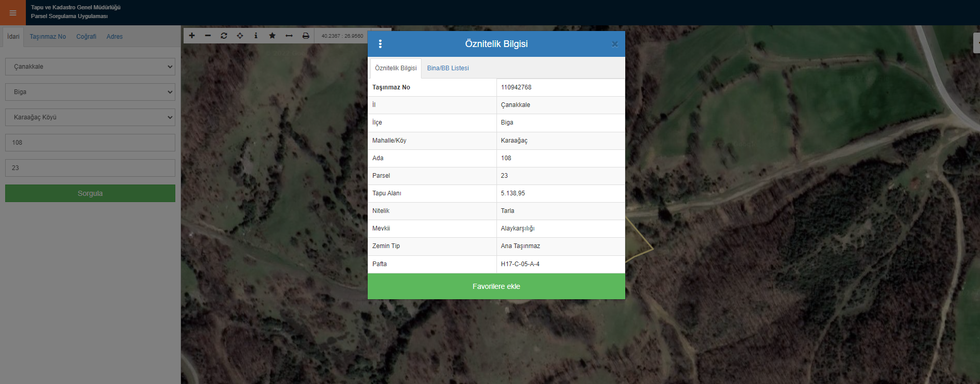Activate the crosshair locate tool

(240, 36)
